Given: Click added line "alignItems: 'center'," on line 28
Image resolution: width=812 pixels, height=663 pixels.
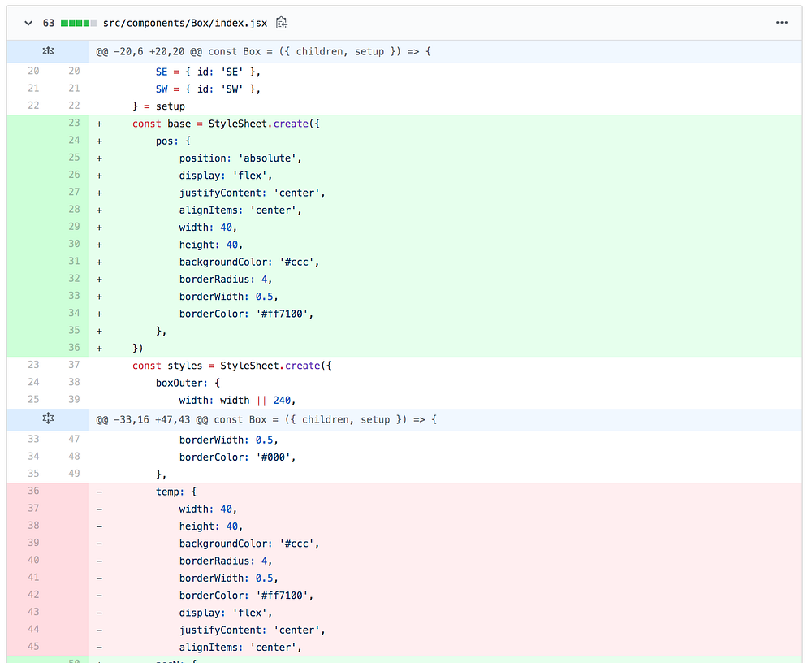Looking at the screenshot, I should coord(240,210).
